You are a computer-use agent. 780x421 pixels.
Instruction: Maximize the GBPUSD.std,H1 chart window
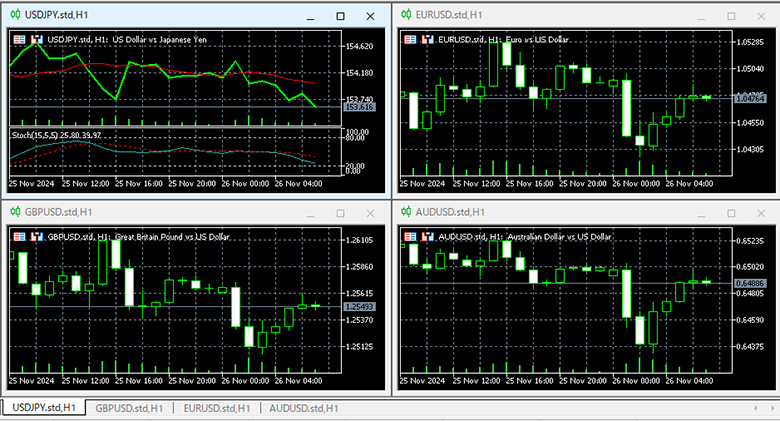[x=340, y=213]
